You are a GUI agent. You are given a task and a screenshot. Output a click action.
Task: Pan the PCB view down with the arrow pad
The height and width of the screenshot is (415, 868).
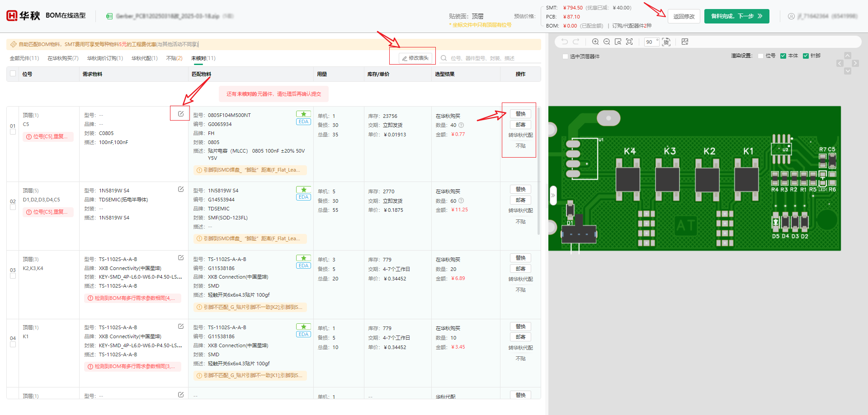point(848,71)
